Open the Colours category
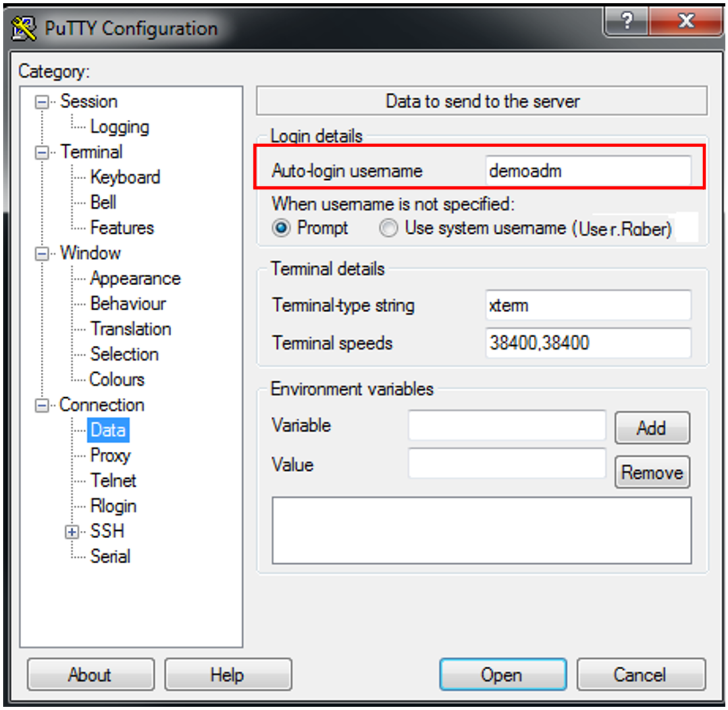 coord(117,379)
